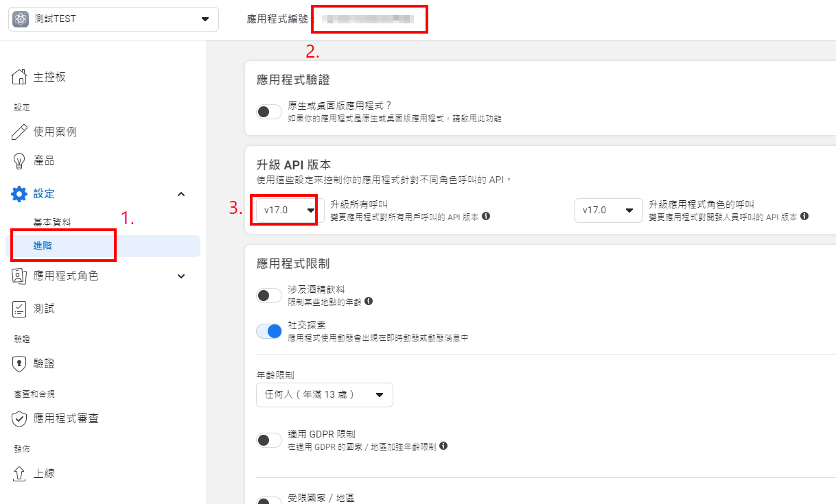
Task: Click the lightbulb icon for 產品
Action: pyautogui.click(x=19, y=161)
